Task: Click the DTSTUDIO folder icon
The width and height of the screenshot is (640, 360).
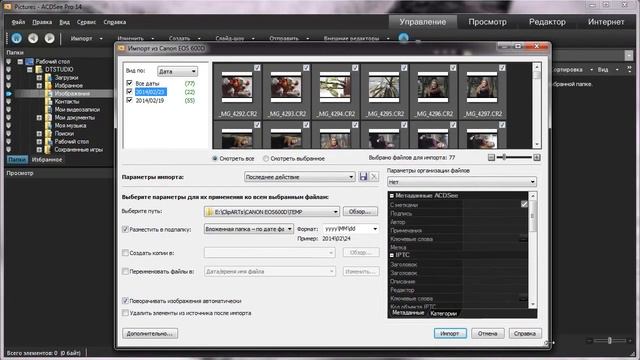Action: click(x=39, y=69)
